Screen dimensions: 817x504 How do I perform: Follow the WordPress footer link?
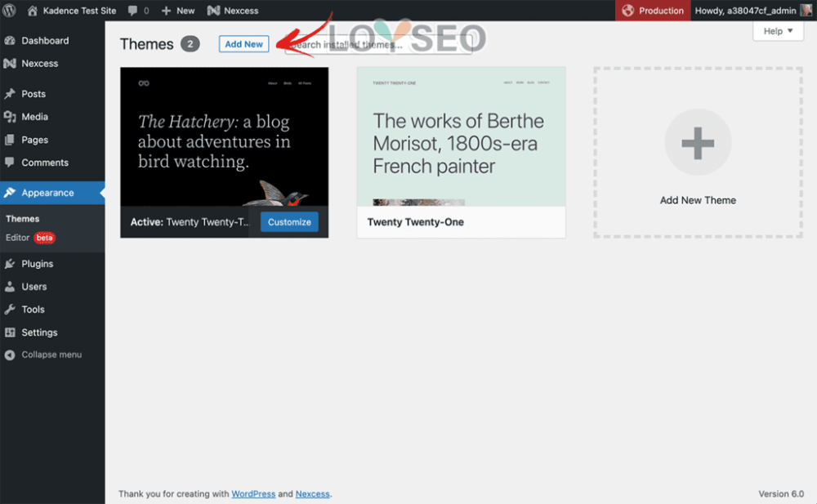tap(253, 493)
